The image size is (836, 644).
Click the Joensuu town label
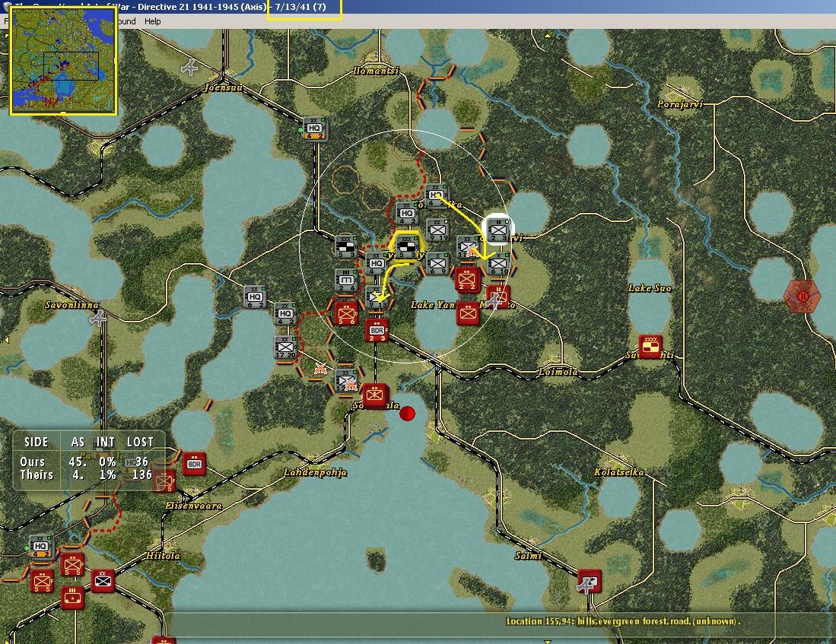click(x=224, y=87)
